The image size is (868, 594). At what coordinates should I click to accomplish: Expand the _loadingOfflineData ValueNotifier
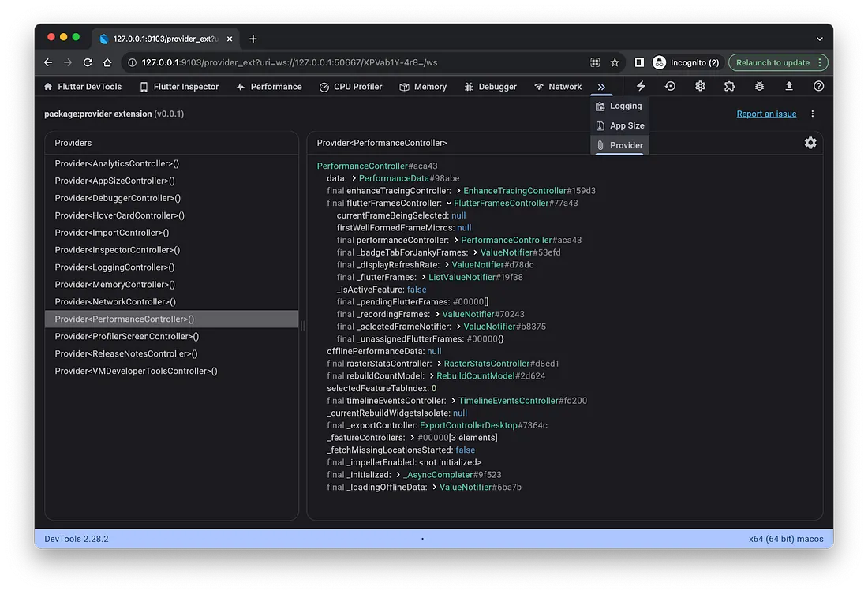434,488
